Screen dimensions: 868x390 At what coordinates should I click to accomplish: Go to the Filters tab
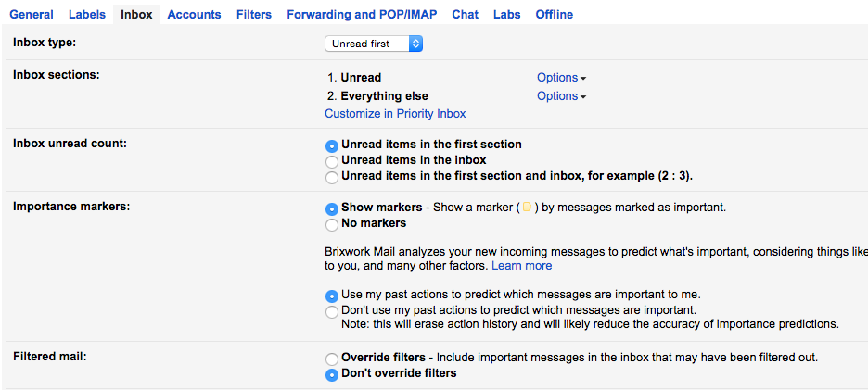(254, 15)
